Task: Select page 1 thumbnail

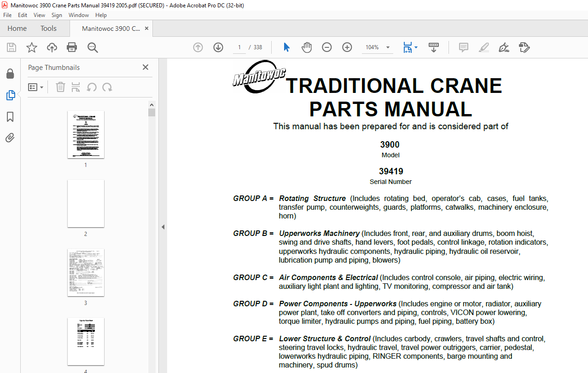Action: coord(86,134)
